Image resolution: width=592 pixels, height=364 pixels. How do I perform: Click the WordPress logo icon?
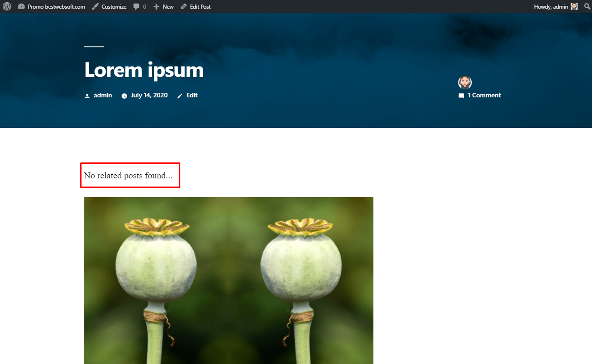point(7,6)
